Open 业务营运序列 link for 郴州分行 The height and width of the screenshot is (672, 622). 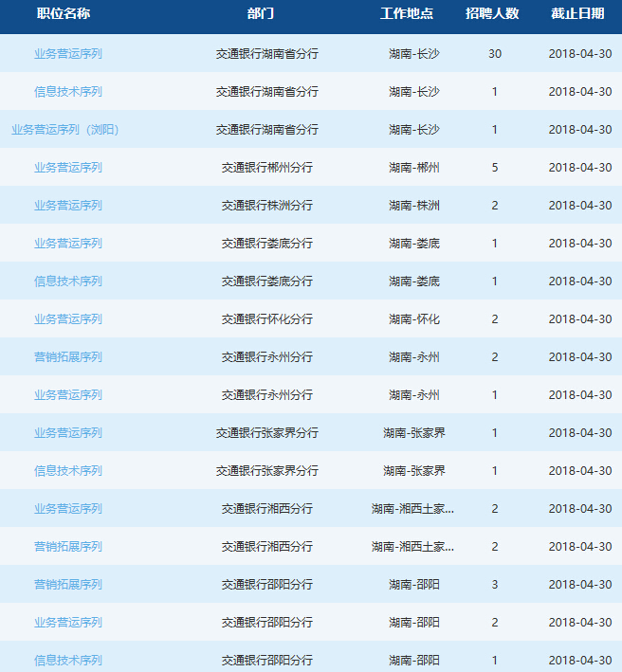[68, 168]
